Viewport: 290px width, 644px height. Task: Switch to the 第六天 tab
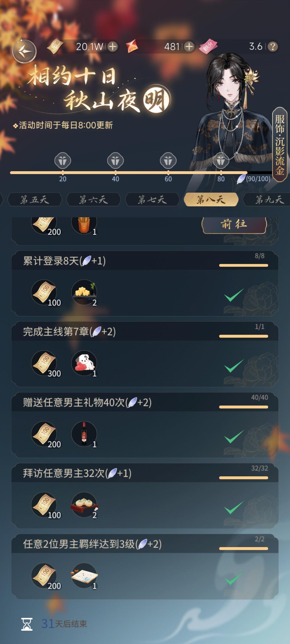click(94, 199)
